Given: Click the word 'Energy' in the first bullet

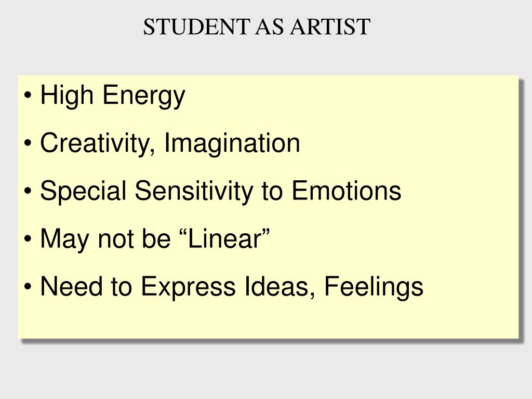Looking at the screenshot, I should [x=144, y=96].
